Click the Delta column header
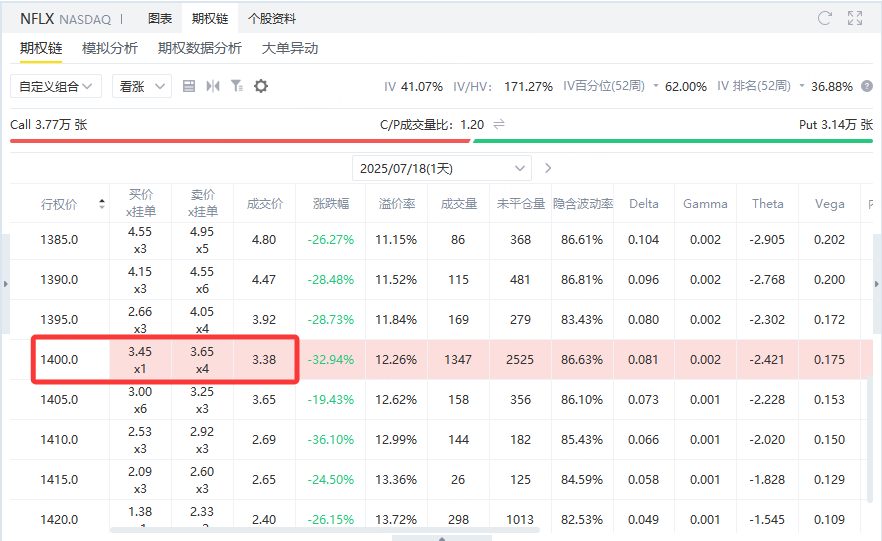882x541 pixels. coord(644,204)
